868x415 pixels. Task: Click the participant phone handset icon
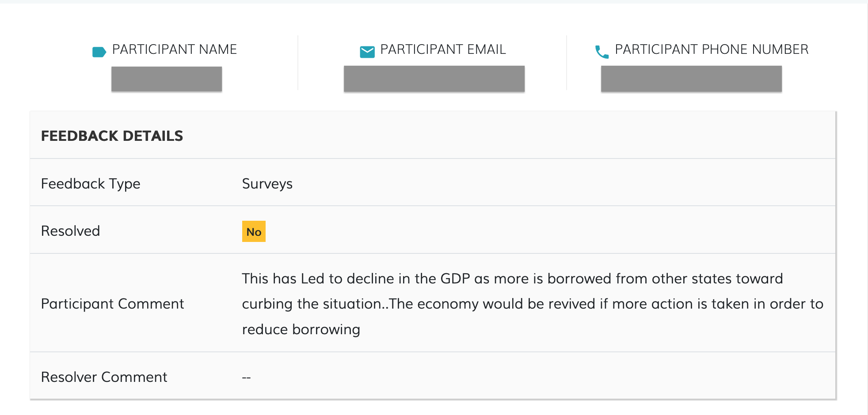602,52
